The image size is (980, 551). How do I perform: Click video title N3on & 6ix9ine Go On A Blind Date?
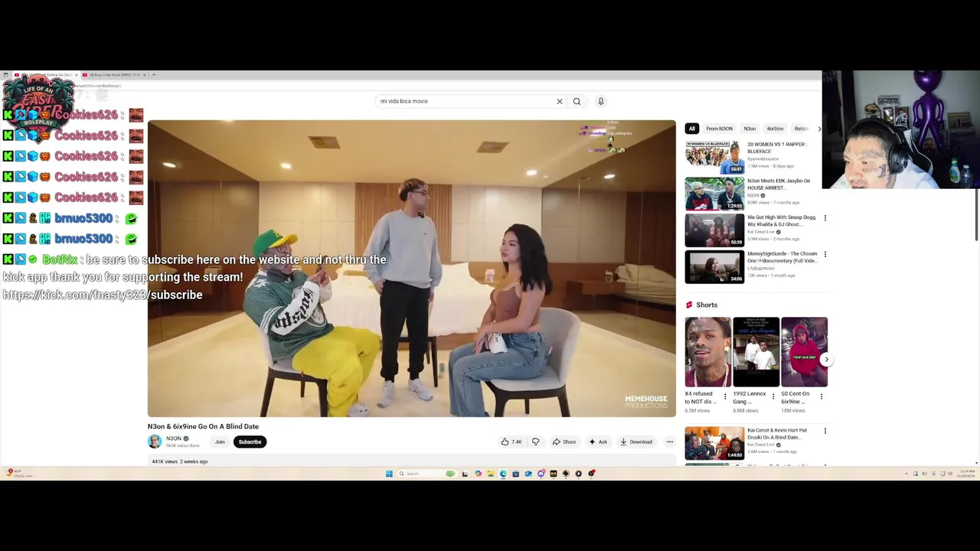point(203,426)
